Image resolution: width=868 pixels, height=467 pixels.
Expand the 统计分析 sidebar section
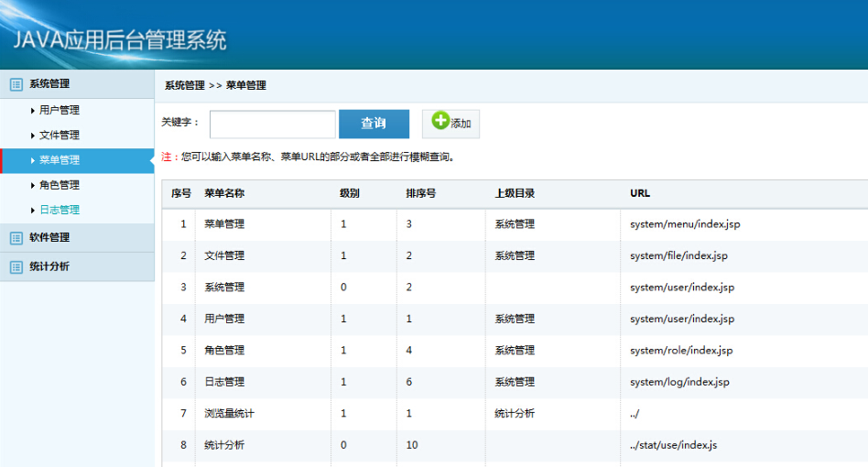(x=49, y=267)
